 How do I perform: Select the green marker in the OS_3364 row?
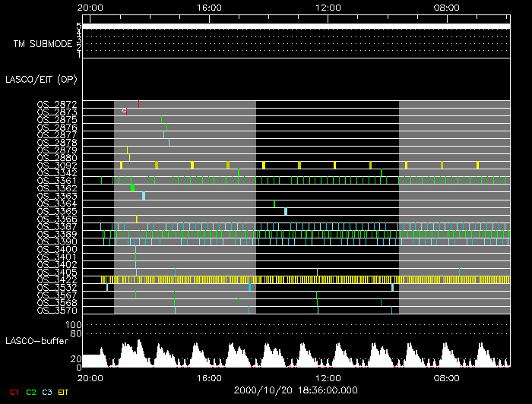click(x=274, y=204)
